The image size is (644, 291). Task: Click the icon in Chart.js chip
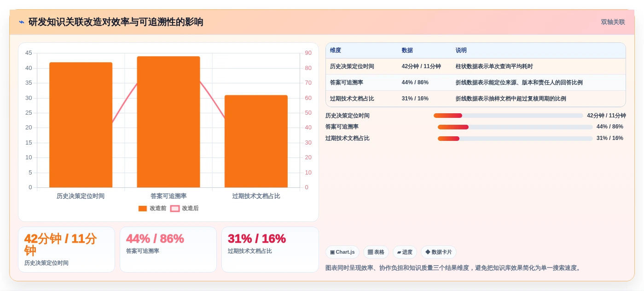(332, 252)
